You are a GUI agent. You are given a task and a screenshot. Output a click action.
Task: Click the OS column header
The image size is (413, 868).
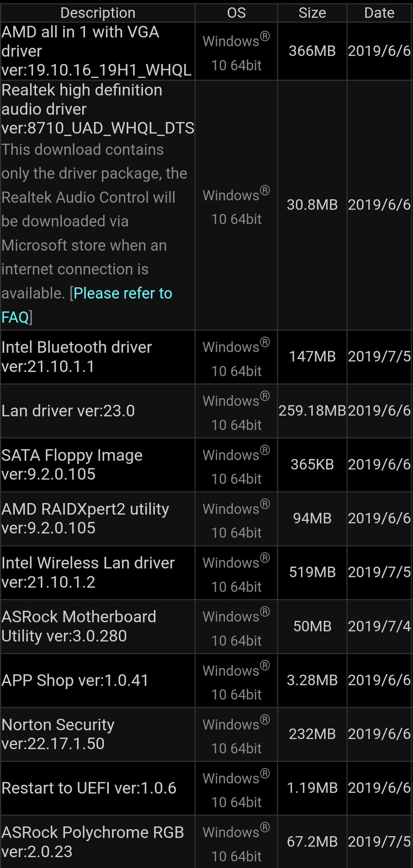tap(236, 13)
